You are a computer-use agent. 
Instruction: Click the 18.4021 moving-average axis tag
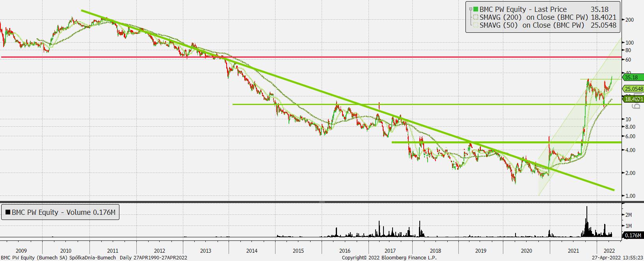coord(632,99)
